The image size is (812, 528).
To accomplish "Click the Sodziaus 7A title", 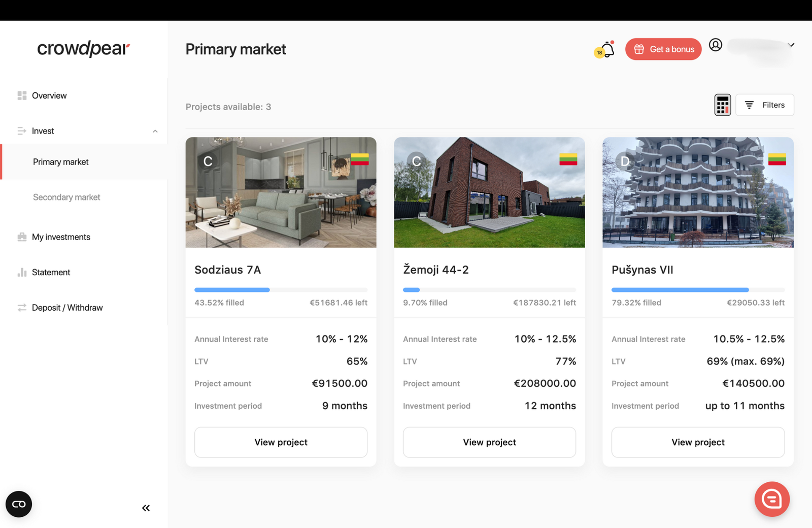I will click(228, 270).
